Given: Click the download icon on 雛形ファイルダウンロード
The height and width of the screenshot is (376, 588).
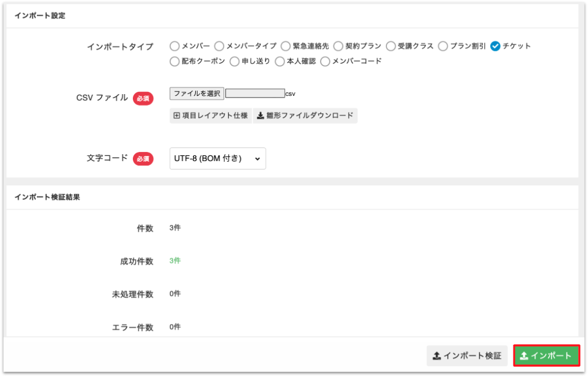Looking at the screenshot, I should [260, 116].
